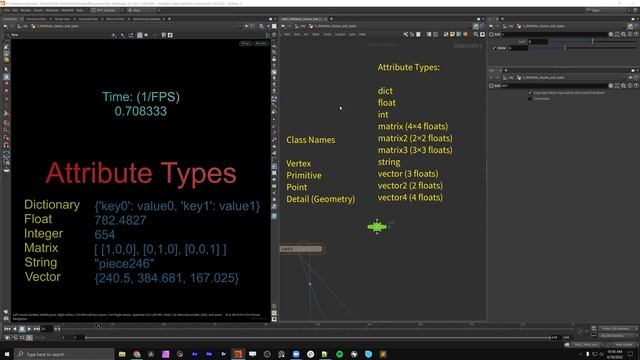Add a new pane tab in viewport pane
The width and height of the screenshot is (640, 360).
tap(169, 19)
